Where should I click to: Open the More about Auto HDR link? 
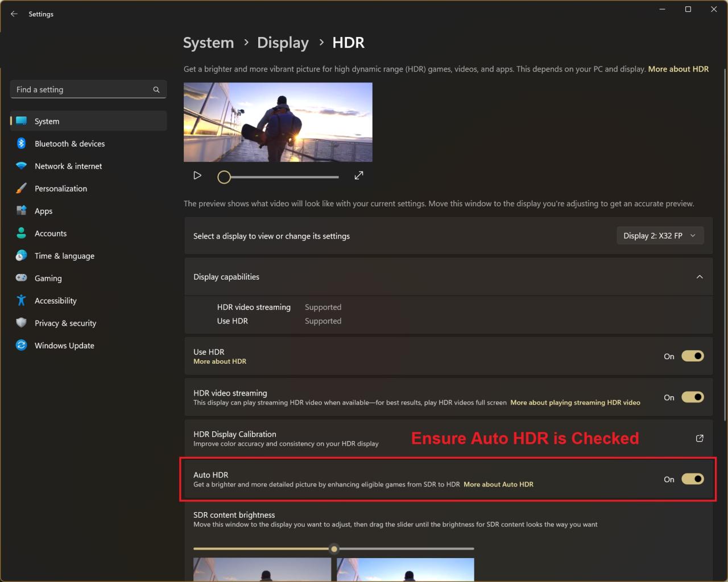coord(498,485)
